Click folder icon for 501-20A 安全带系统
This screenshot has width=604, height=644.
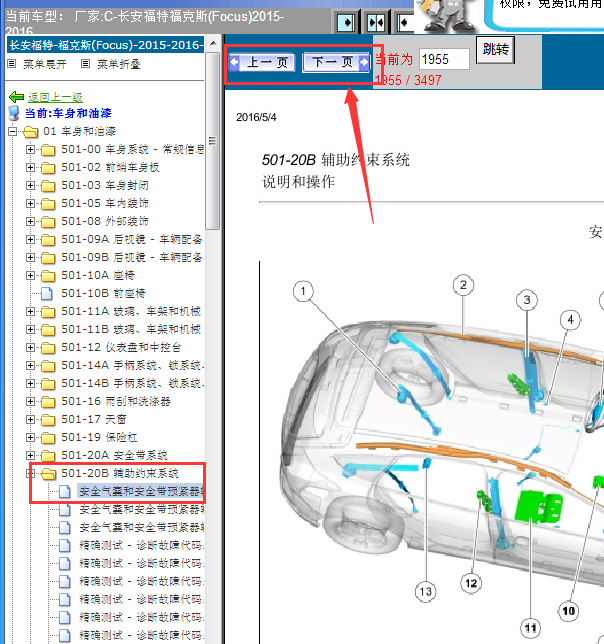48,456
